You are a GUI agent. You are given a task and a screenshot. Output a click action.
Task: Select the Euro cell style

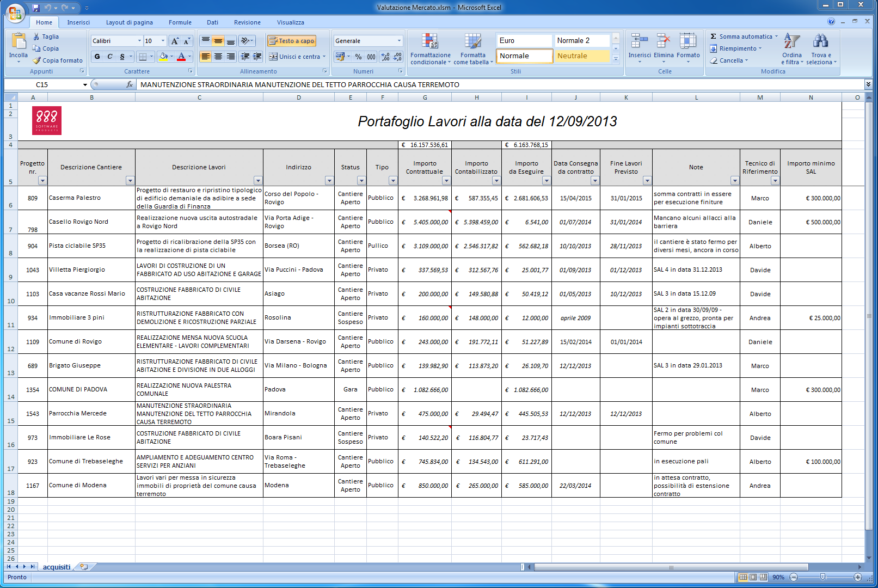pos(524,40)
